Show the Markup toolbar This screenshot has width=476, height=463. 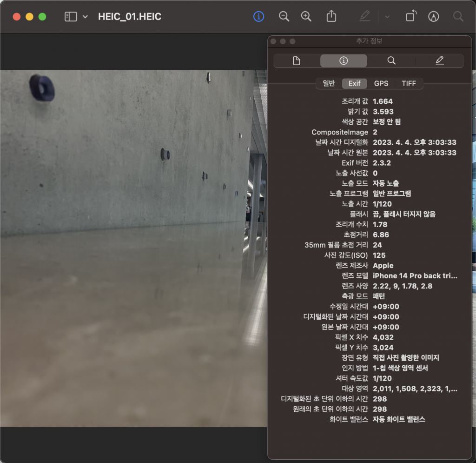click(x=434, y=16)
